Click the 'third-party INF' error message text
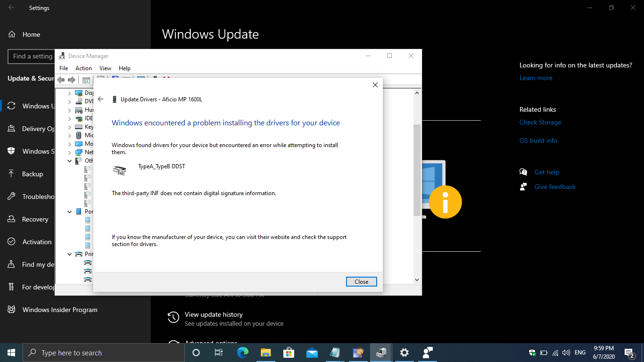The height and width of the screenshot is (362, 644). coord(194,193)
